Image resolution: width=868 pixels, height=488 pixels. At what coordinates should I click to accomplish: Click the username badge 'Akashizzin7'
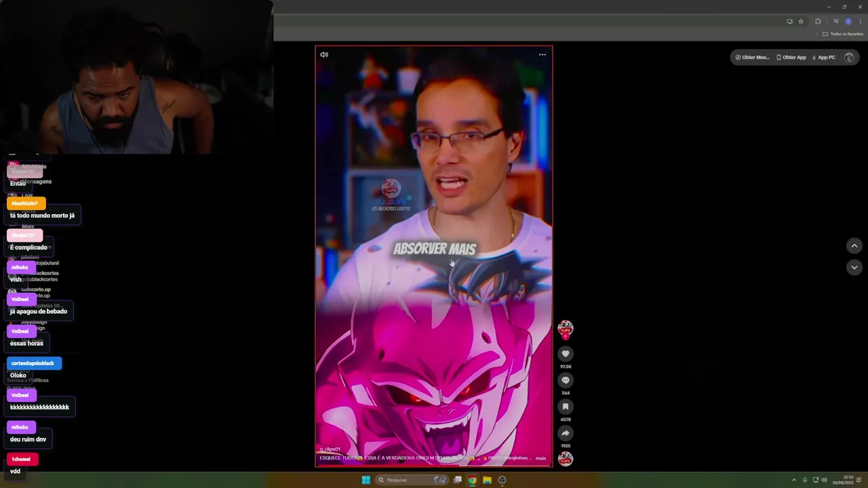26,203
